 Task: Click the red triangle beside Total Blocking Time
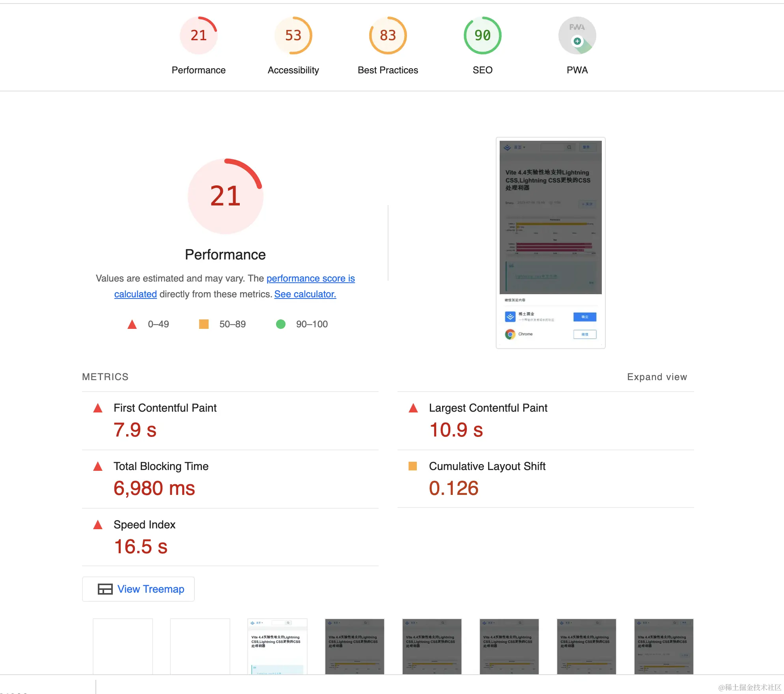[x=97, y=466]
